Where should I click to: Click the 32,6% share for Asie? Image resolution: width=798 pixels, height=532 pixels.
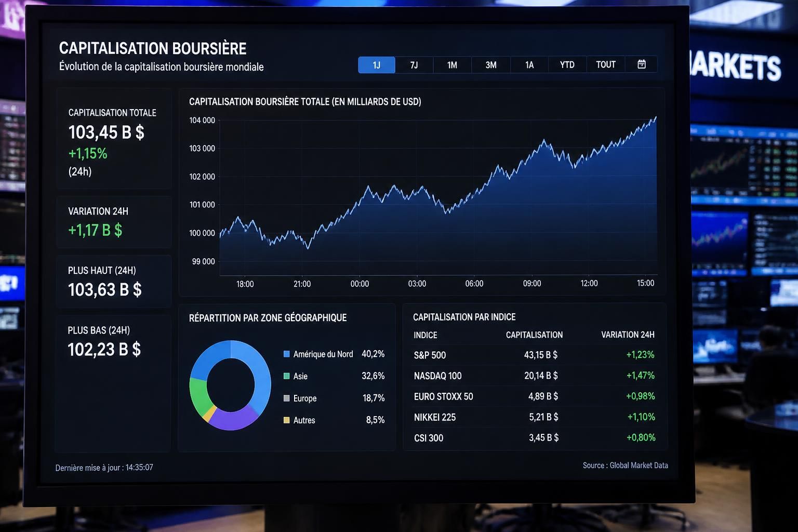coord(373,376)
